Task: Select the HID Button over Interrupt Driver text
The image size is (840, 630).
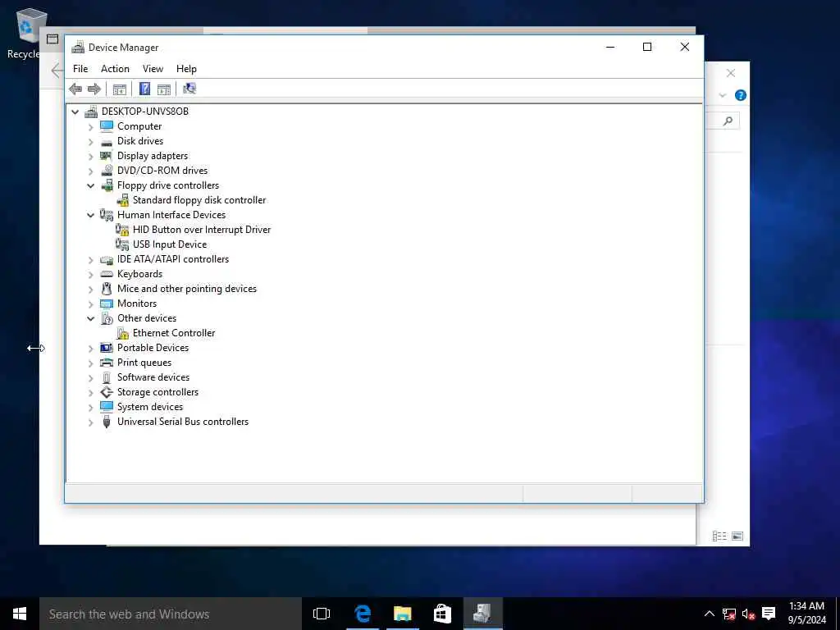Action: (202, 230)
